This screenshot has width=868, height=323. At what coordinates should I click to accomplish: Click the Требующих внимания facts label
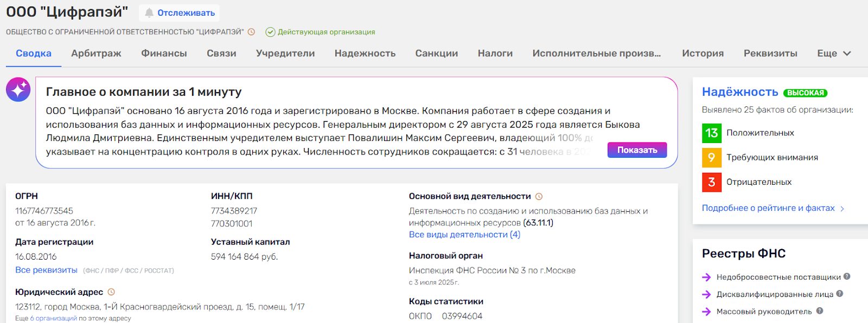pyautogui.click(x=772, y=157)
